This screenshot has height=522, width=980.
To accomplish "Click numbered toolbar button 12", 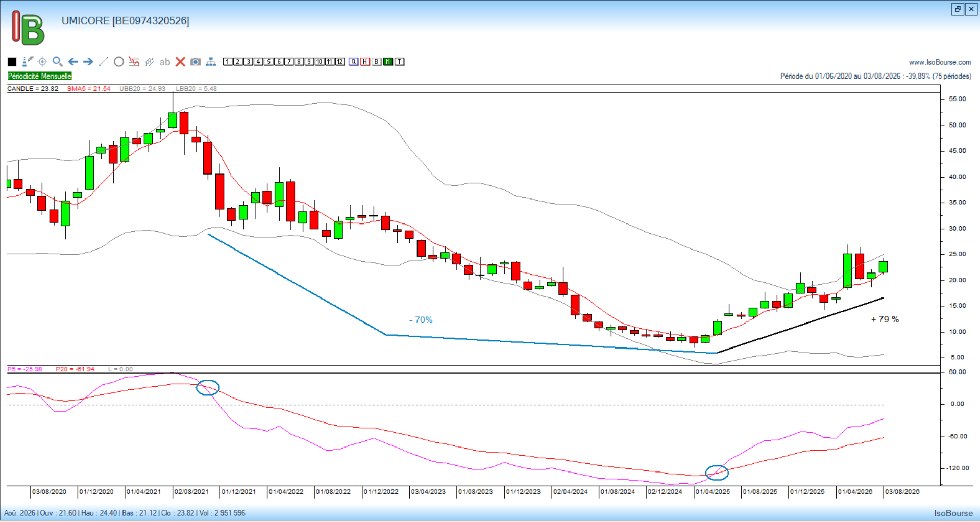I will coord(340,62).
